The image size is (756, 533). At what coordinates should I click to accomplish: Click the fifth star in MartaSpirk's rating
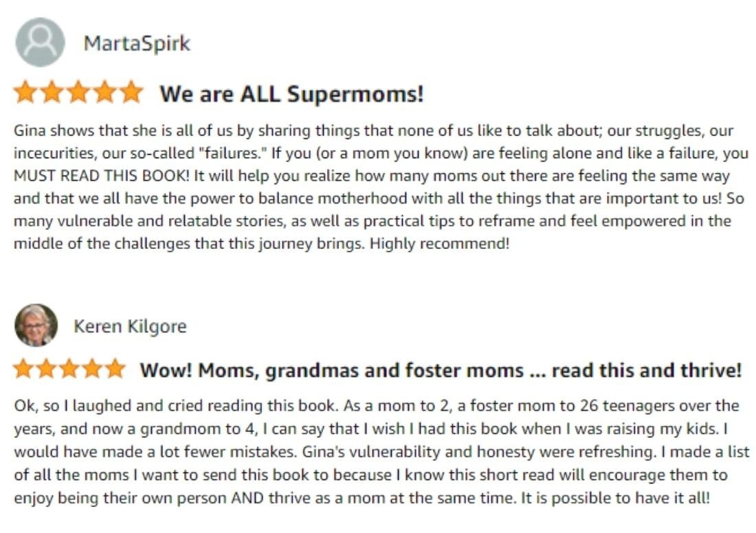click(131, 93)
